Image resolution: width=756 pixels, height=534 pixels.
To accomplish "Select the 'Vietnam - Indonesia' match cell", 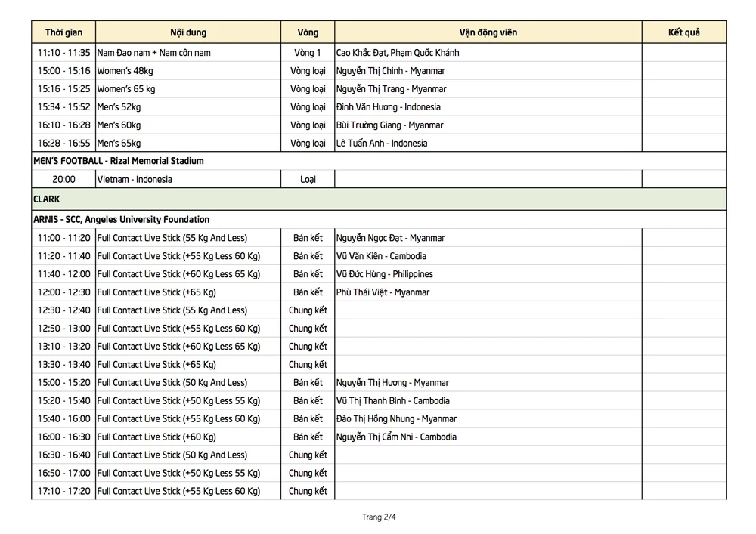I will [135, 180].
